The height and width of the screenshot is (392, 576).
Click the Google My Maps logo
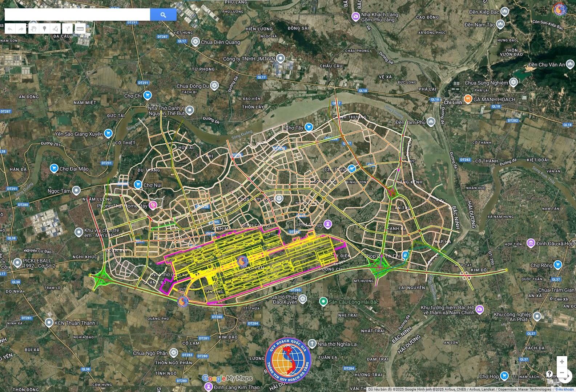227,379
